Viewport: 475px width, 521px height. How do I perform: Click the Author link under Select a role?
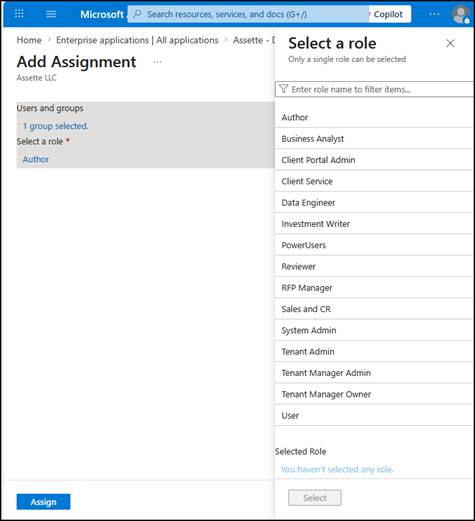click(x=36, y=159)
